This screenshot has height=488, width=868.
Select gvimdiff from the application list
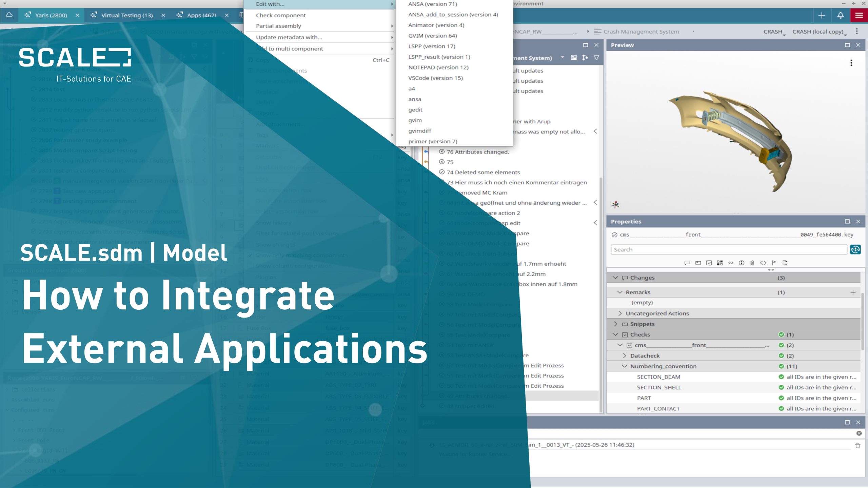pyautogui.click(x=454, y=131)
